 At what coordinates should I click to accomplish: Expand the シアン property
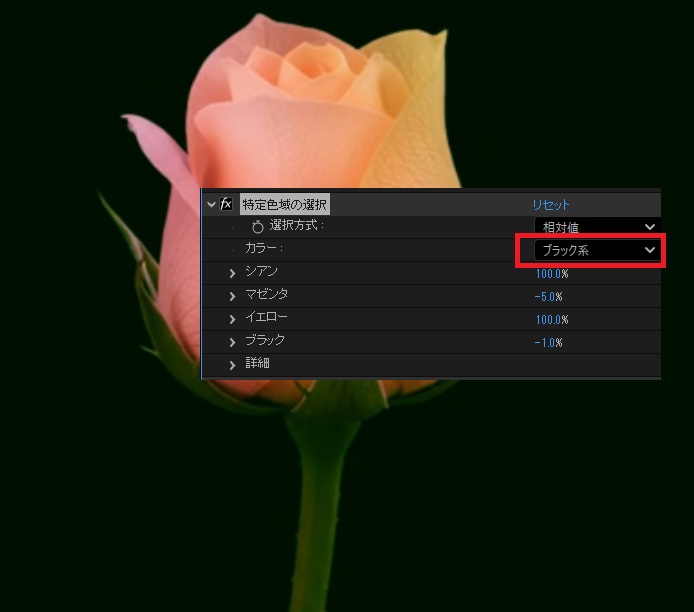pyautogui.click(x=233, y=273)
